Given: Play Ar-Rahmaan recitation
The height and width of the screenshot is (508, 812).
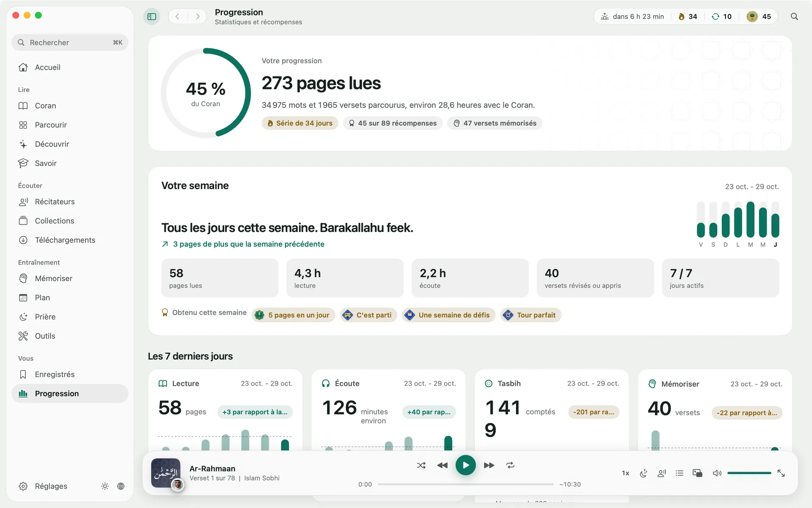Looking at the screenshot, I should (x=466, y=465).
